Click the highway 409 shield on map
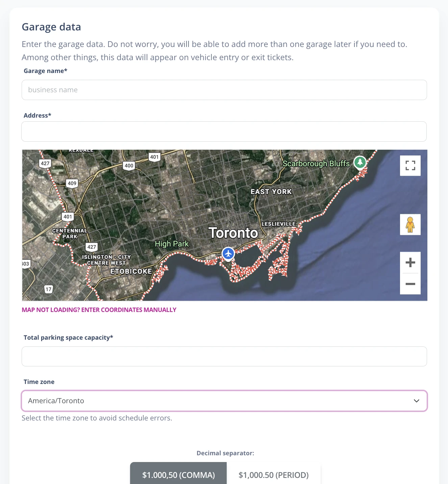 [72, 183]
